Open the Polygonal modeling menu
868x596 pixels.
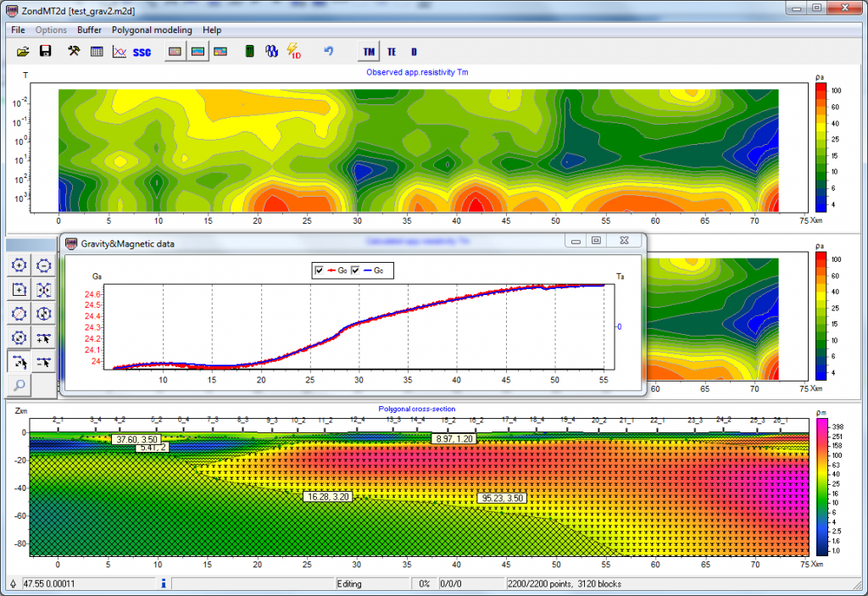click(152, 30)
